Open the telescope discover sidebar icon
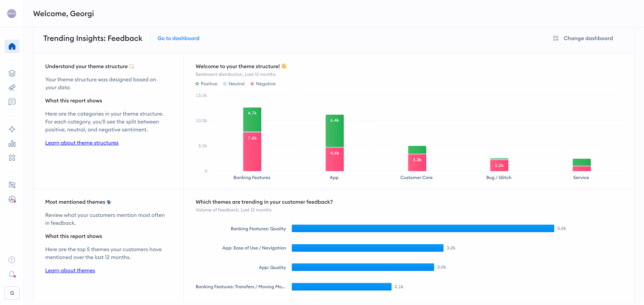Viewport: 644px width, 305px height. click(x=12, y=88)
